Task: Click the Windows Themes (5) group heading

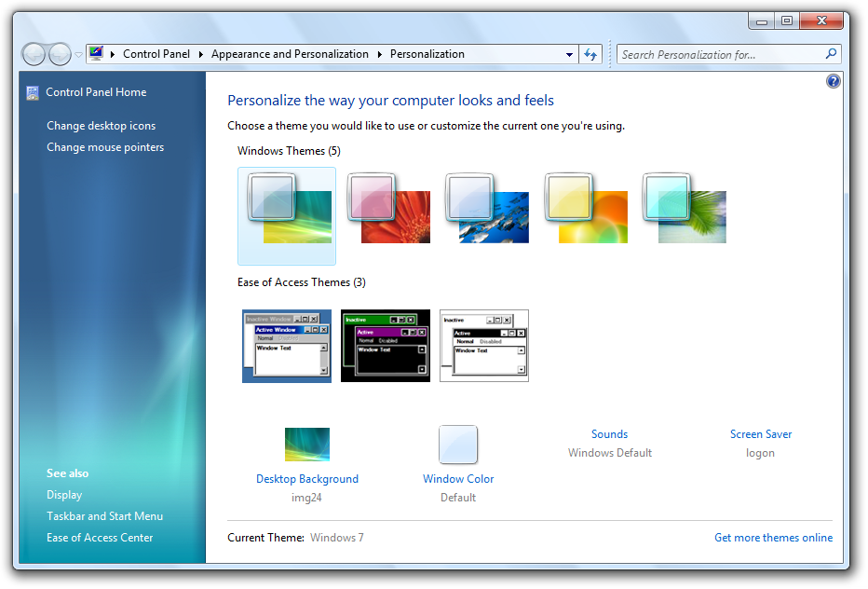Action: [x=289, y=151]
